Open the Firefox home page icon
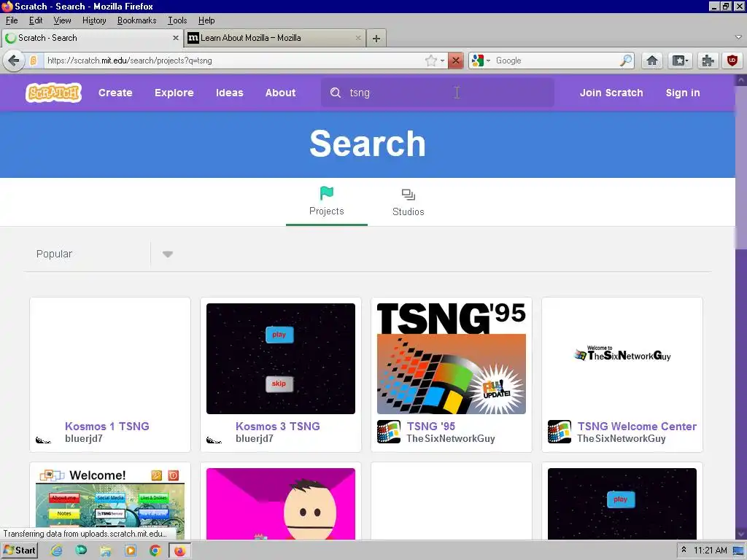Viewport: 747px width, 560px height. pos(652,61)
